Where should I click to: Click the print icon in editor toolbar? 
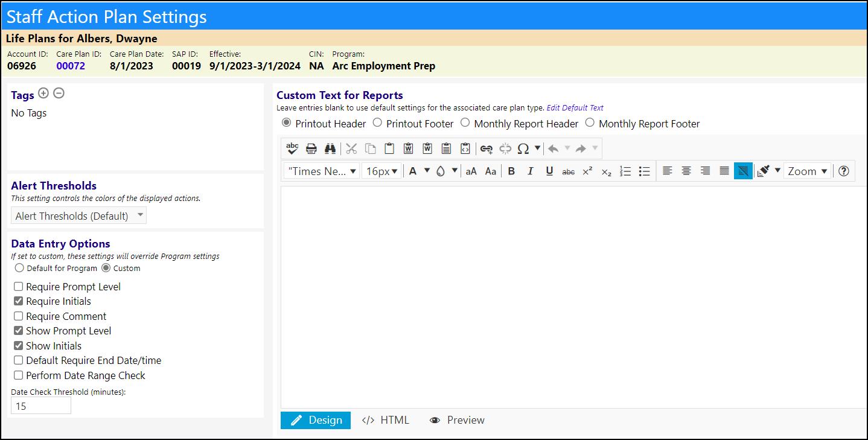point(311,148)
